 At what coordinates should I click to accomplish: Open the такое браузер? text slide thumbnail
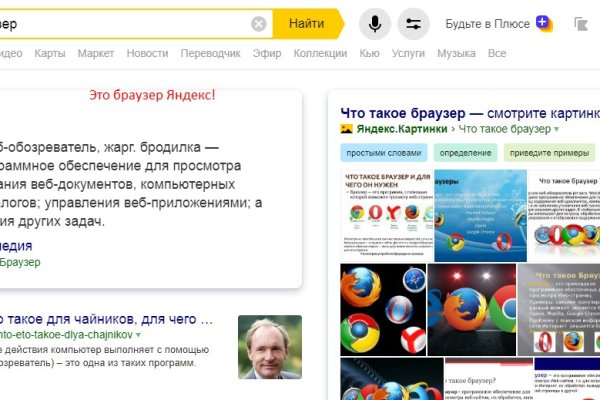pyautogui.click(x=488, y=379)
